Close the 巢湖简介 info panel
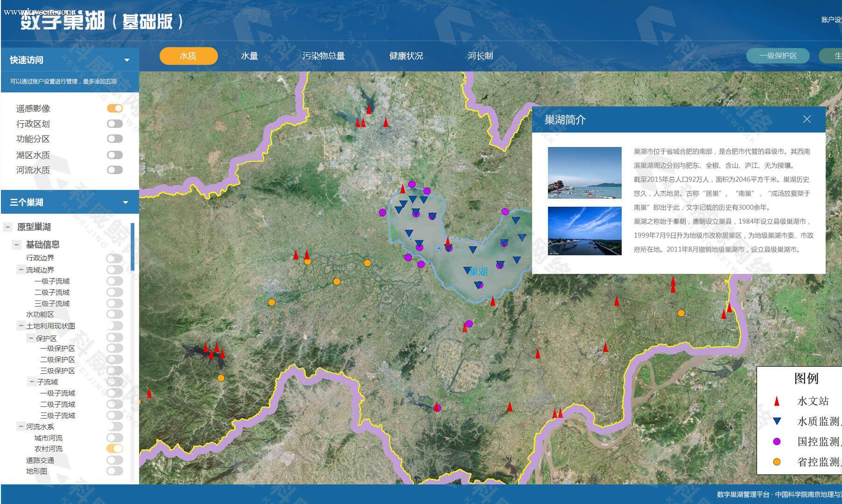This screenshot has height=504, width=842. [x=807, y=119]
